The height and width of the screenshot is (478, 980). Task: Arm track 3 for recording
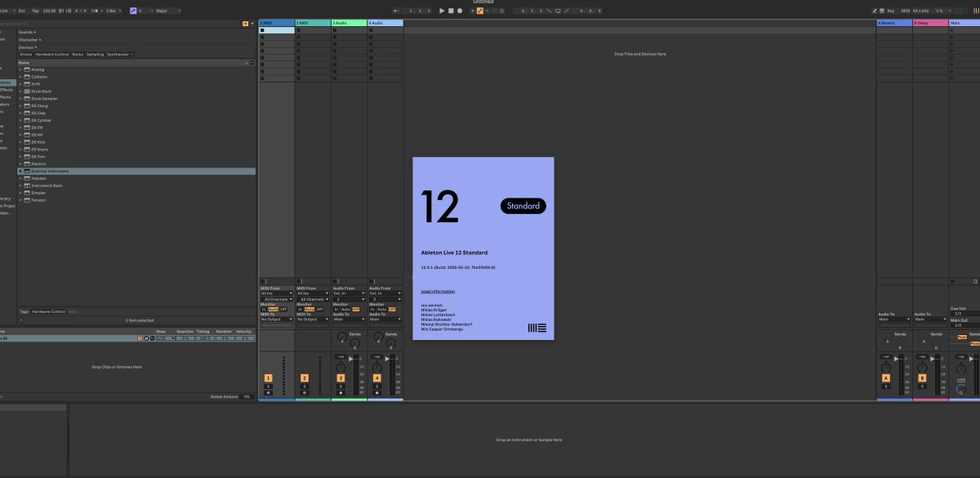[341, 392]
